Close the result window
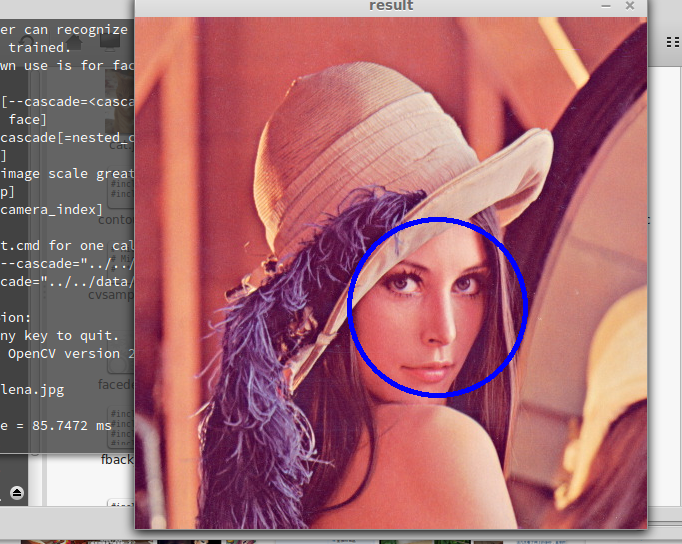Viewport: 682px width, 544px height. (x=630, y=6)
